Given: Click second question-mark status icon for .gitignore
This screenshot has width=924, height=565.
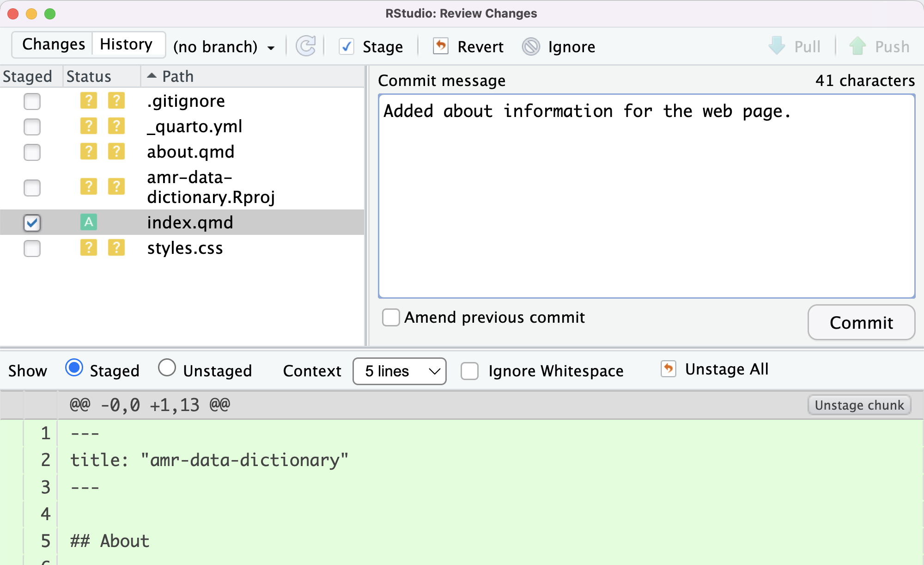Looking at the screenshot, I should [116, 100].
